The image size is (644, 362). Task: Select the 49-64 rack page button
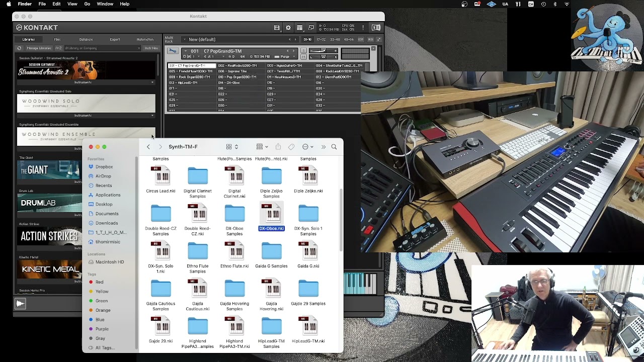tap(349, 39)
